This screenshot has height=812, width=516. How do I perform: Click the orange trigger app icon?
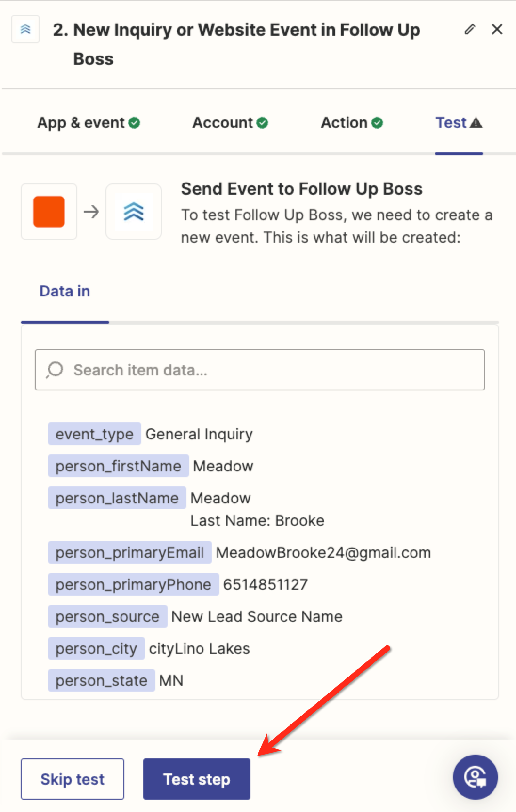tap(49, 212)
